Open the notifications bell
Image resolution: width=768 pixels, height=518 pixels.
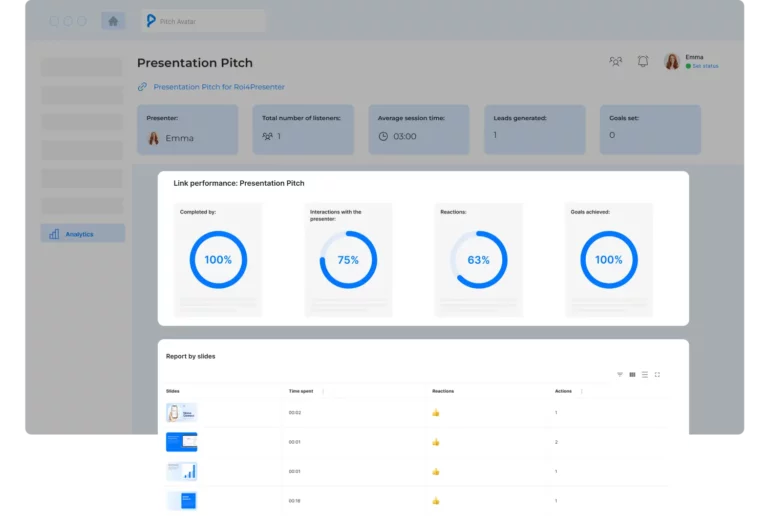tap(643, 61)
